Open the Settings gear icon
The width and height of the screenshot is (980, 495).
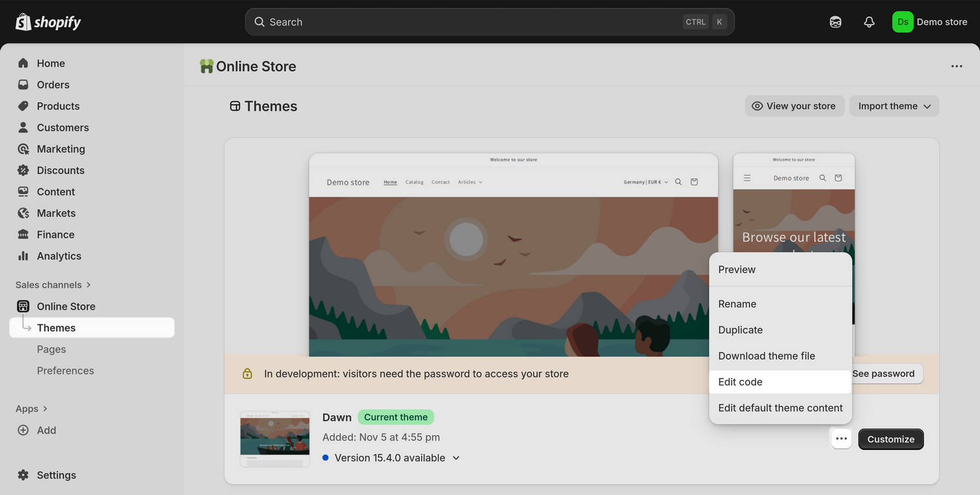pos(23,475)
